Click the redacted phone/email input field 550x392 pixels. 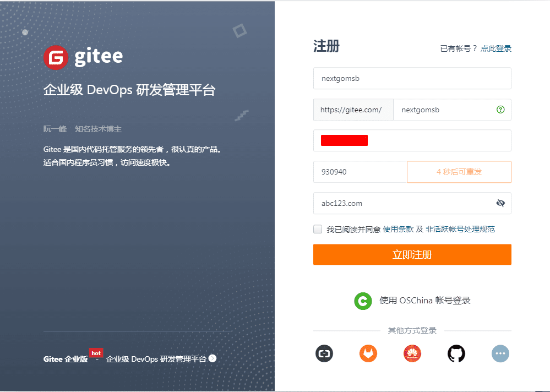tap(412, 140)
